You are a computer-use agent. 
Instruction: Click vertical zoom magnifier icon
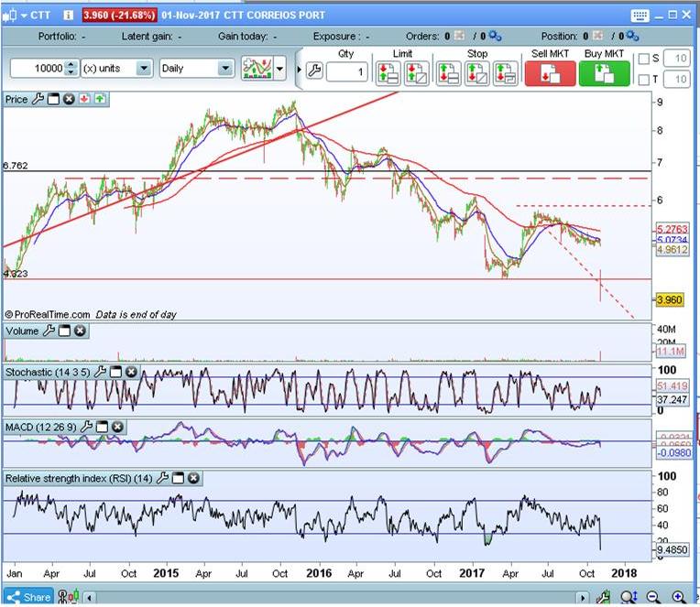click(x=629, y=597)
